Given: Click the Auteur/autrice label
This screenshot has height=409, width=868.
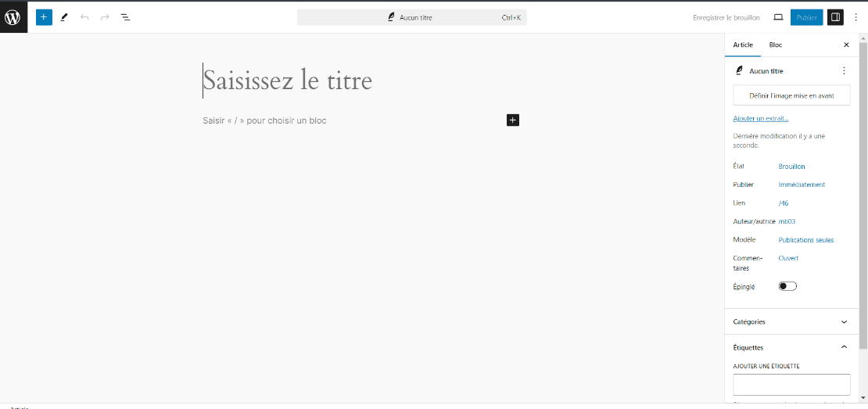Looking at the screenshot, I should (754, 221).
